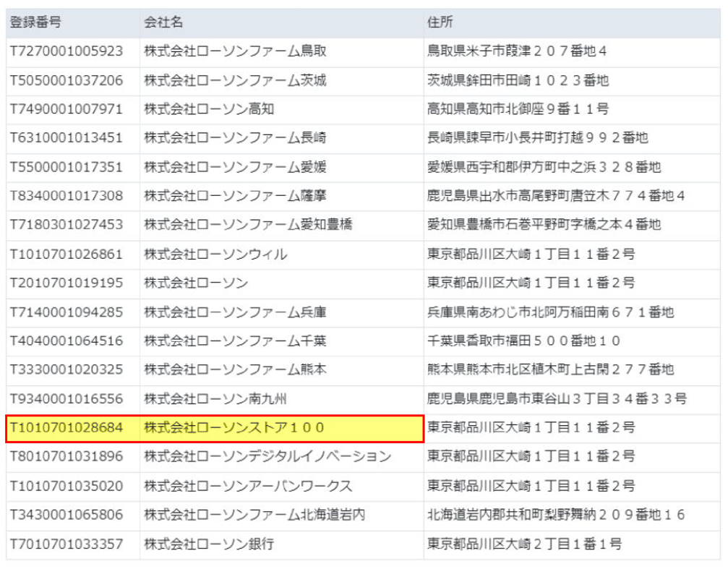Viewport: 728px width, 569px height.
Task: Click address 茨城県鉾田市田崎１０２３番地
Action: (x=518, y=80)
